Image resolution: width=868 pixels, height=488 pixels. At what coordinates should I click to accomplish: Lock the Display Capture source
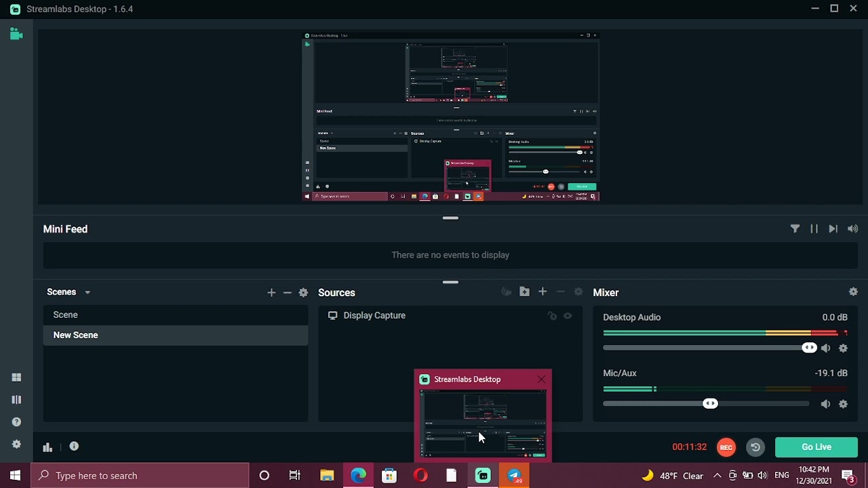click(x=552, y=316)
